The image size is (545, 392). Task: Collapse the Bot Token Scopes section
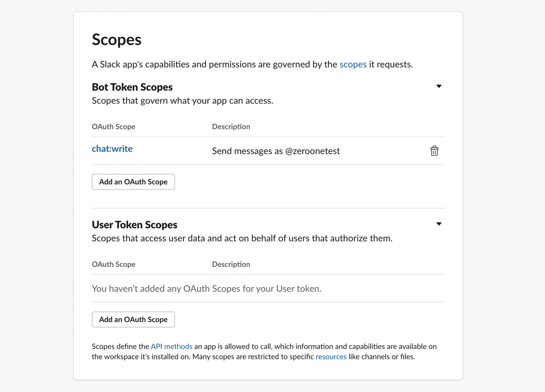coord(439,86)
